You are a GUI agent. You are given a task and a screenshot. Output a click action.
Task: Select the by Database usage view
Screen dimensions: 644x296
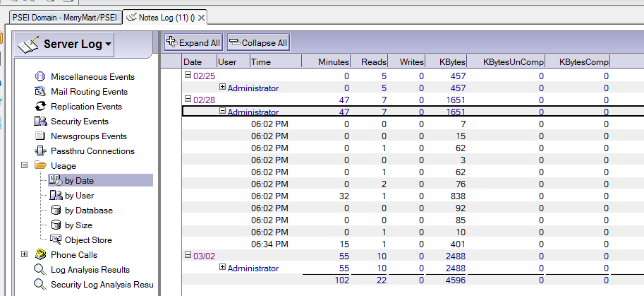(x=88, y=211)
